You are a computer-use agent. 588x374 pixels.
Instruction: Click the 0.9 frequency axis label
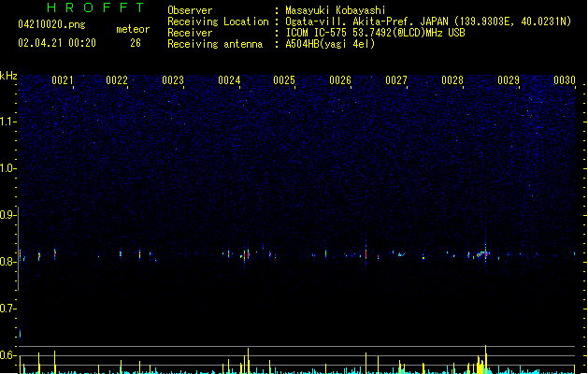click(7, 214)
